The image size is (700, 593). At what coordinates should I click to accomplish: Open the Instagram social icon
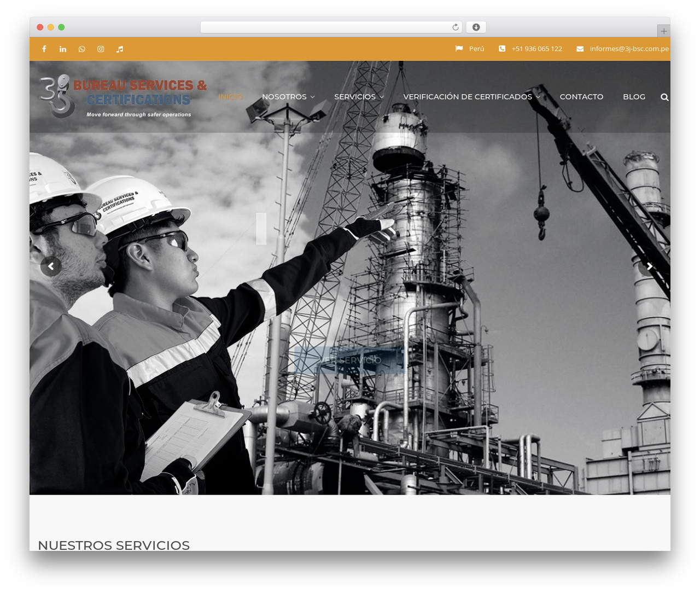[101, 49]
